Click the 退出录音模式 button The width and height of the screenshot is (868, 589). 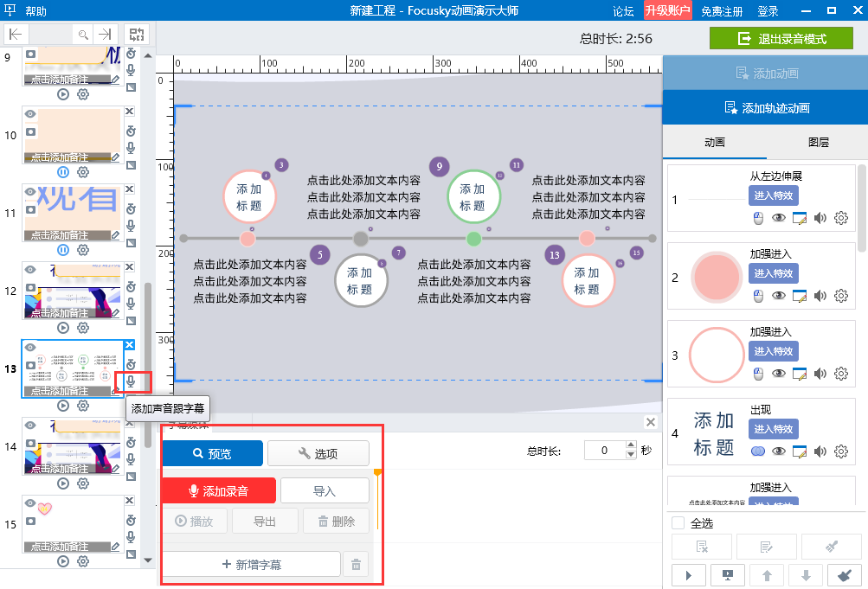[781, 39]
